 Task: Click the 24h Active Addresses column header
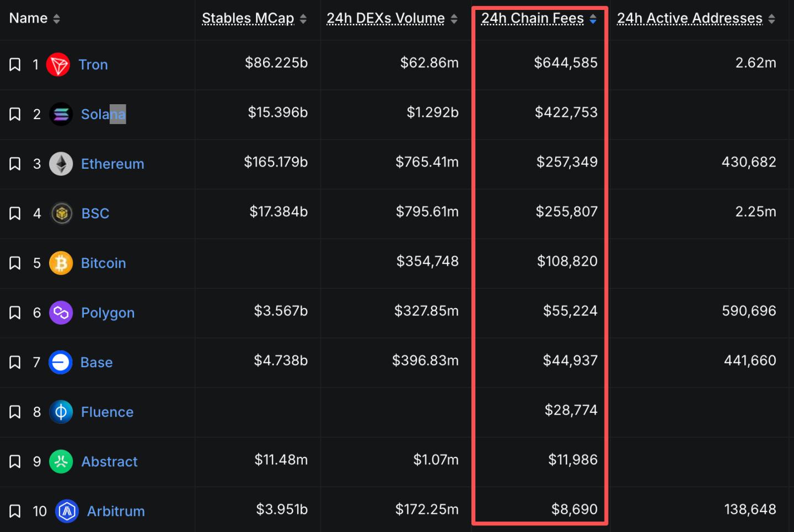pos(689,18)
